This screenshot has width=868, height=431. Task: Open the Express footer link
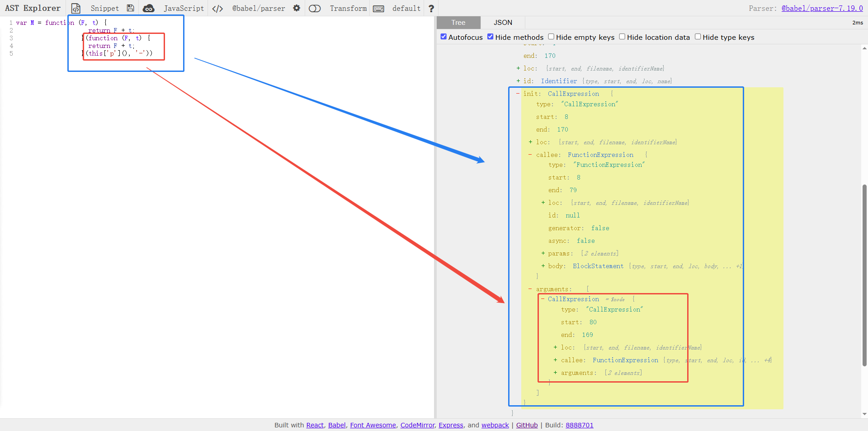(x=451, y=425)
